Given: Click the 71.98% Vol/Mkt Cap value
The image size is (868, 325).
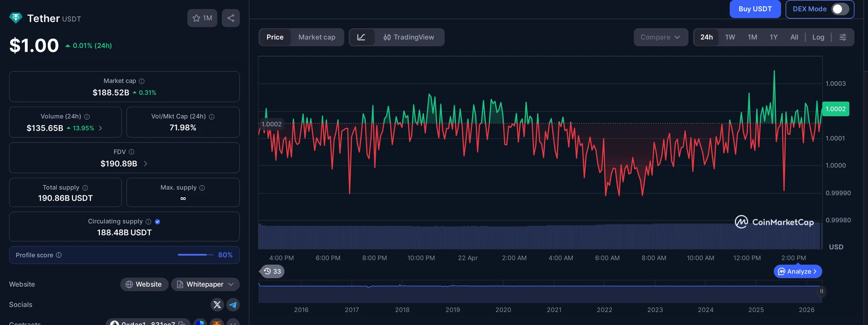Looking at the screenshot, I should 183,128.
